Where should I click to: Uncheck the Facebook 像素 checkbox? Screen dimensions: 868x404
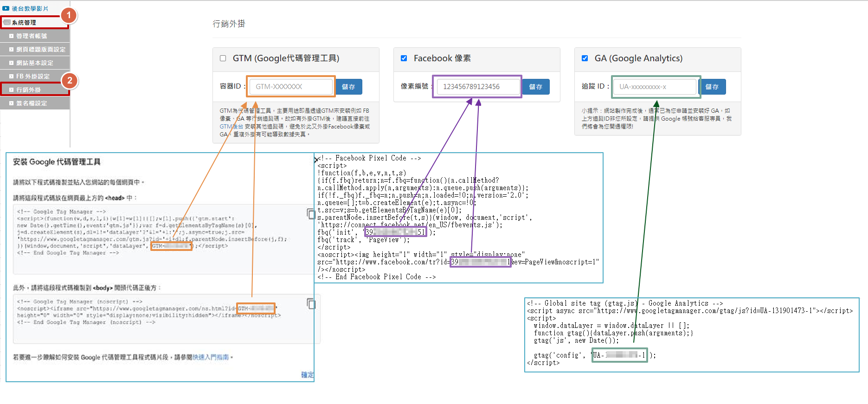pos(404,58)
